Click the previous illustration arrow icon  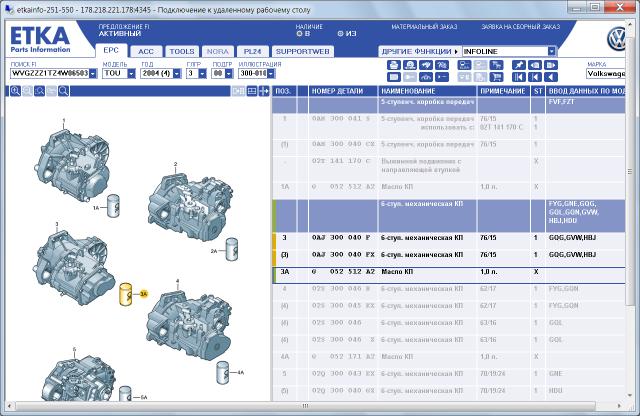coord(535,65)
